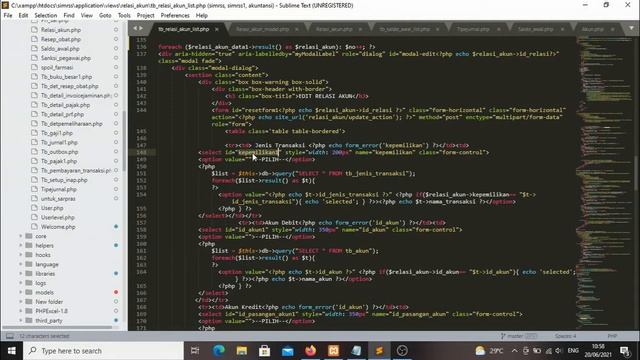Expand the hooks folder
Screen dimensions: 640x360
[x=21, y=255]
